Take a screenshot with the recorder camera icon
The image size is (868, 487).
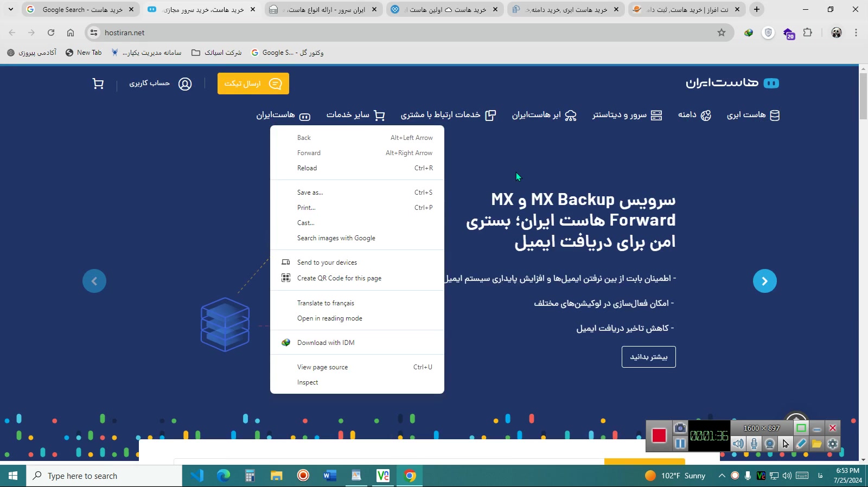(x=680, y=428)
